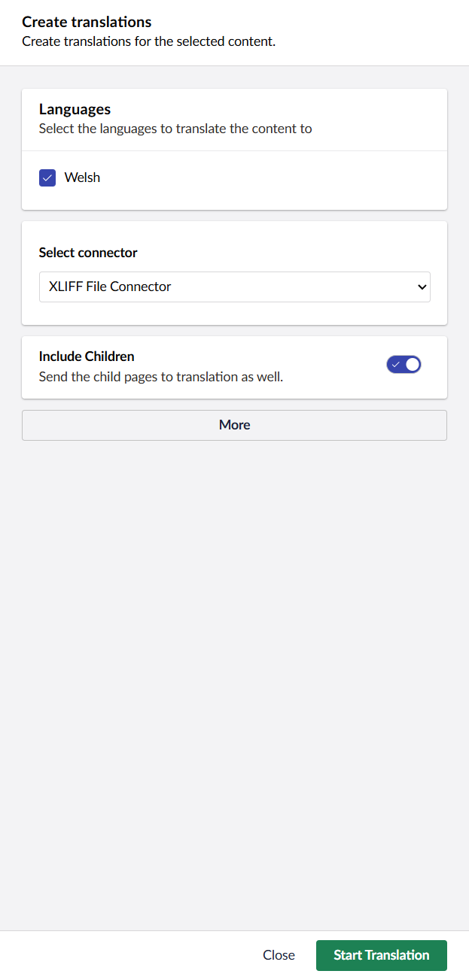Click the checkmark icon inside the Welsh checkbox
The height and width of the screenshot is (980, 469).
pos(47,177)
